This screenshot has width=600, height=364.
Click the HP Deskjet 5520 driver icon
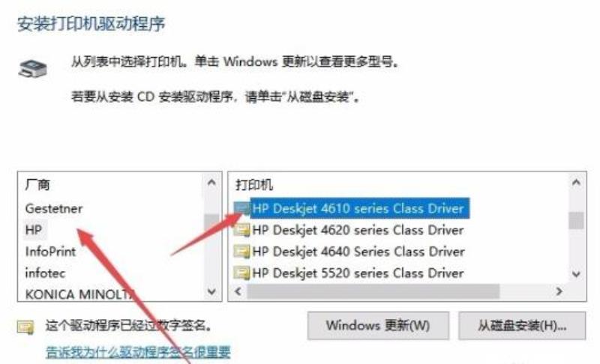(241, 273)
